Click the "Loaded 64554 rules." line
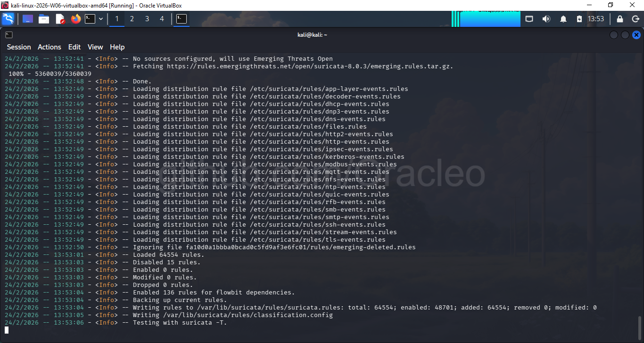644x343 pixels. (x=169, y=255)
